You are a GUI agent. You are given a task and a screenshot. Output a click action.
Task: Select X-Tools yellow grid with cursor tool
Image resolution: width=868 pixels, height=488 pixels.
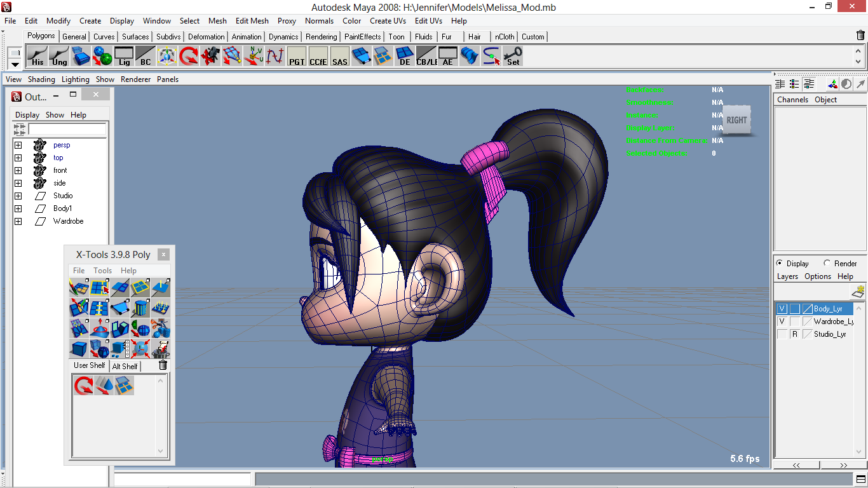pos(99,288)
